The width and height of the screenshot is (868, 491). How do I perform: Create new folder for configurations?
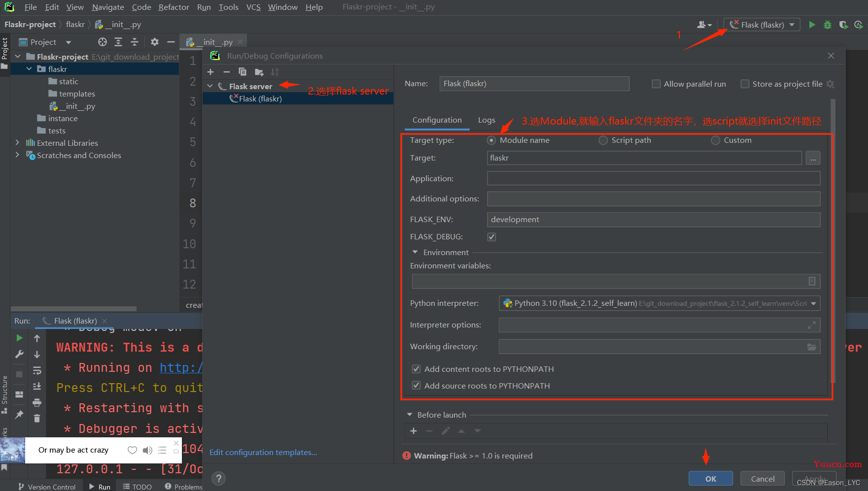[259, 72]
